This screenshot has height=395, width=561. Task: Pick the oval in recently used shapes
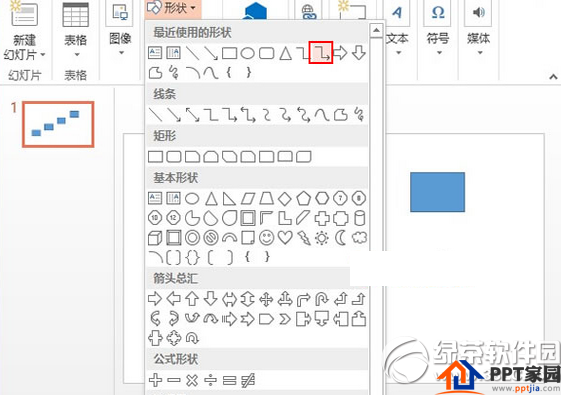(x=248, y=53)
